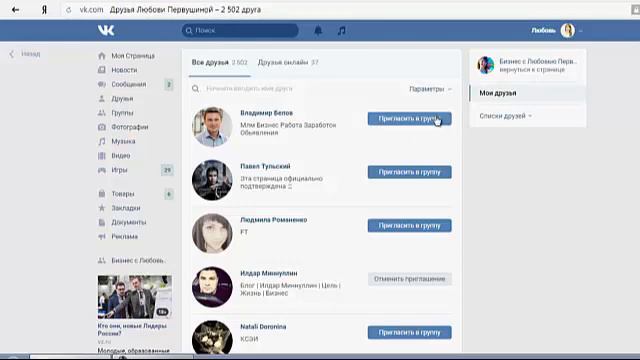Screen dimensions: 640x360
Task: Cancel invitation for Илдар Миннуллин
Action: [x=409, y=279]
